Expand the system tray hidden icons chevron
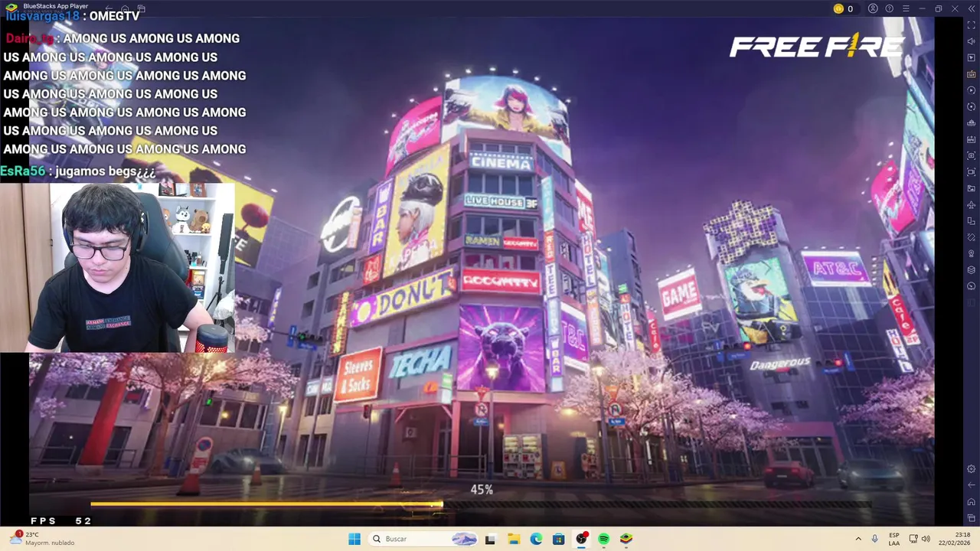 pyautogui.click(x=858, y=539)
